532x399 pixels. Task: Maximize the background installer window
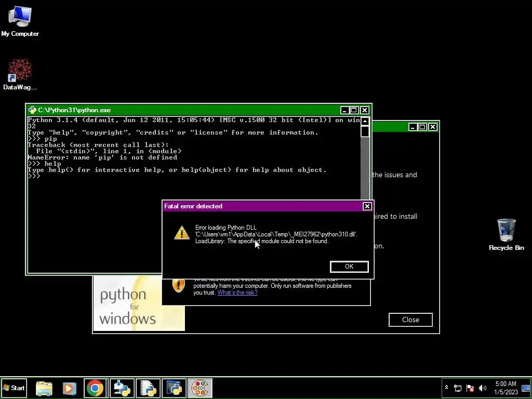click(422, 127)
